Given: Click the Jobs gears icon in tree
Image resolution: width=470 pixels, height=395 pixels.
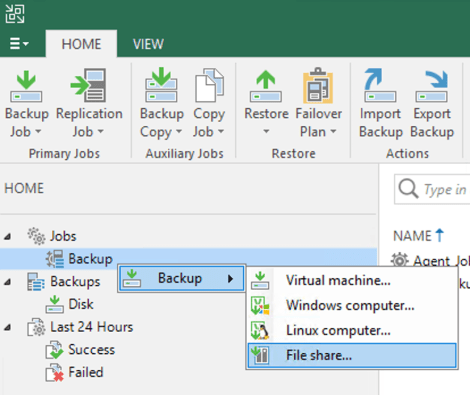Looking at the screenshot, I should point(36,236).
